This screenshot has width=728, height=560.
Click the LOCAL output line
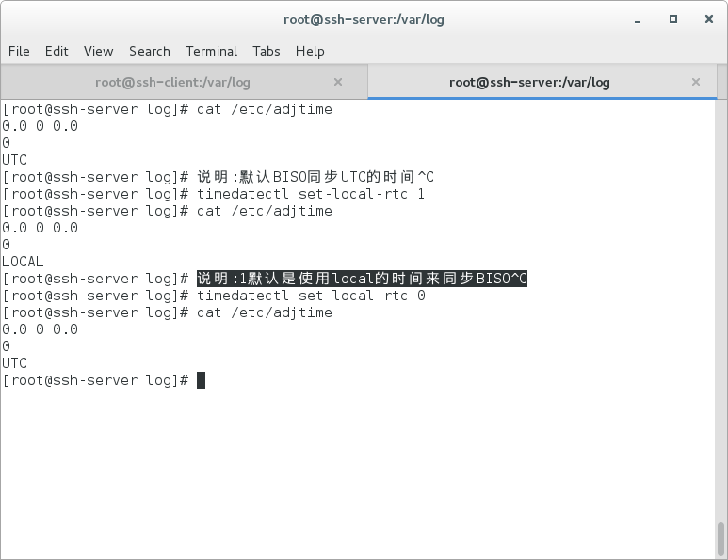pyautogui.click(x=23, y=262)
